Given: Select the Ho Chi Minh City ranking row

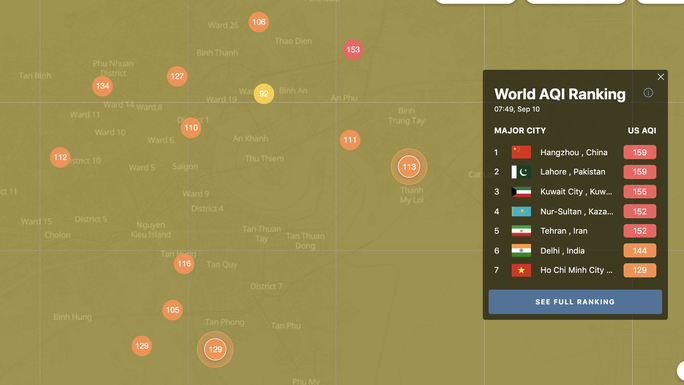Looking at the screenshot, I should tap(575, 270).
